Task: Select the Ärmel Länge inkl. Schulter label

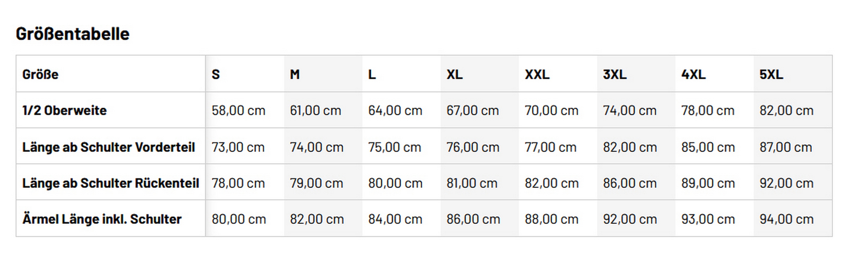Action: [102, 219]
